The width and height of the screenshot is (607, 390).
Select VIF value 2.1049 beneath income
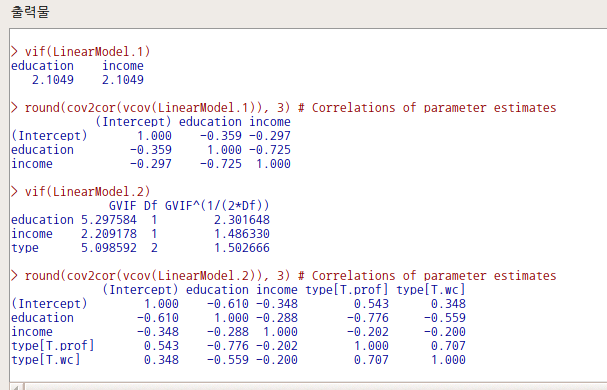(123, 80)
